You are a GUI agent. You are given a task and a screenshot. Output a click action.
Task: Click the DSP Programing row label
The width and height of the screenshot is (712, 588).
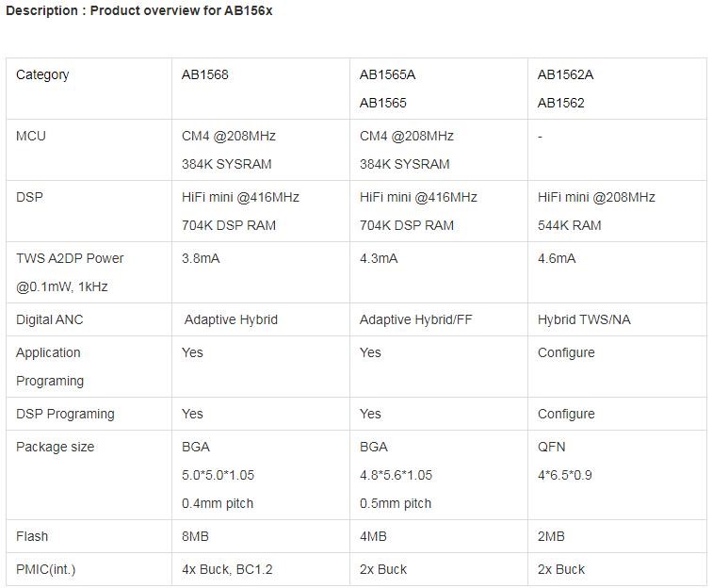coord(65,415)
